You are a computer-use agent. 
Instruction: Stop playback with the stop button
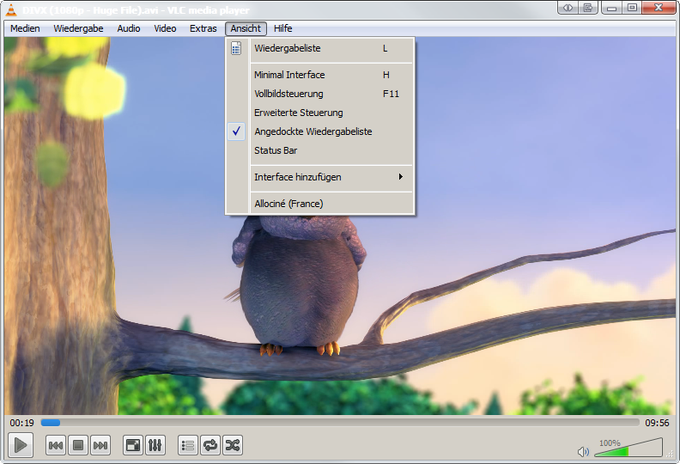[x=78, y=445]
